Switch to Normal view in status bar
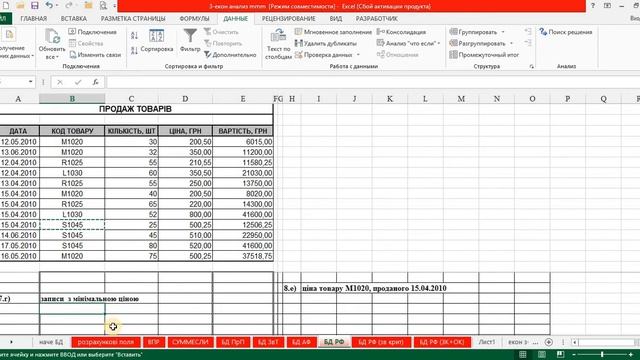This screenshot has width=640, height=360. (523, 354)
